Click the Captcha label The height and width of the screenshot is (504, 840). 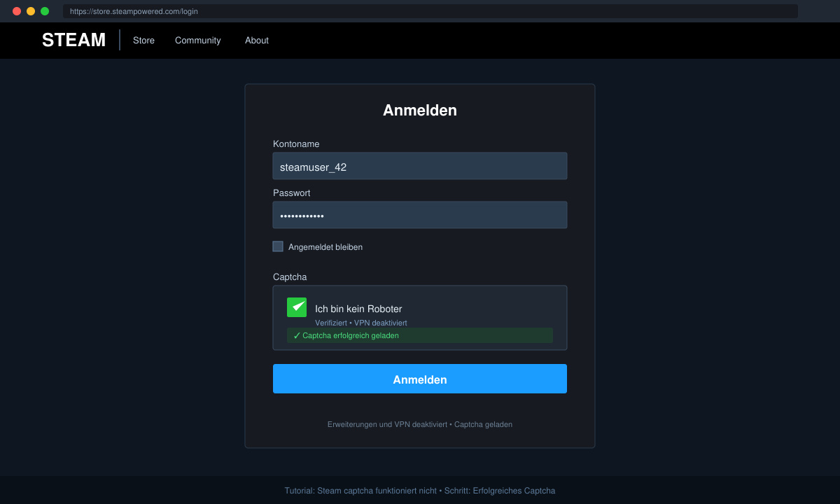290,277
